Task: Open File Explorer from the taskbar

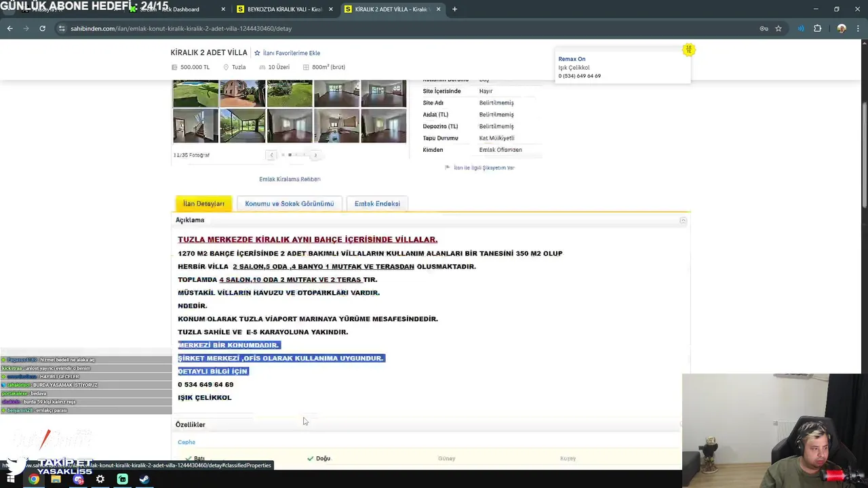Action: (56, 479)
